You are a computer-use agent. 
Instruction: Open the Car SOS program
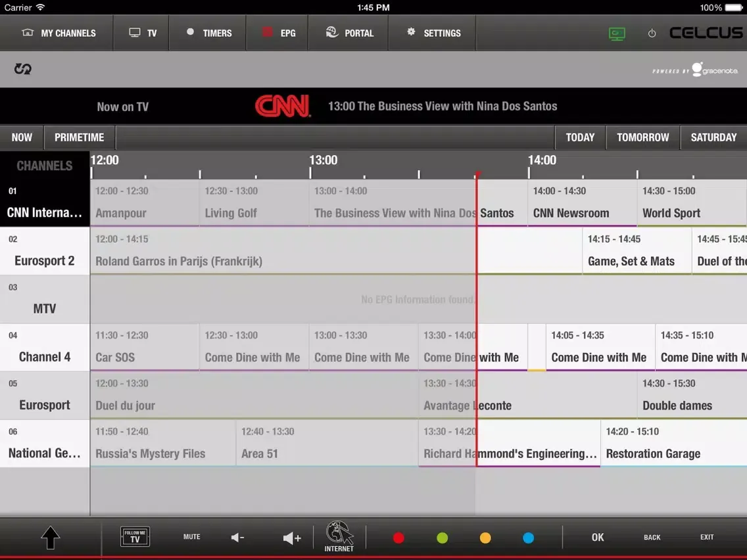(x=145, y=347)
